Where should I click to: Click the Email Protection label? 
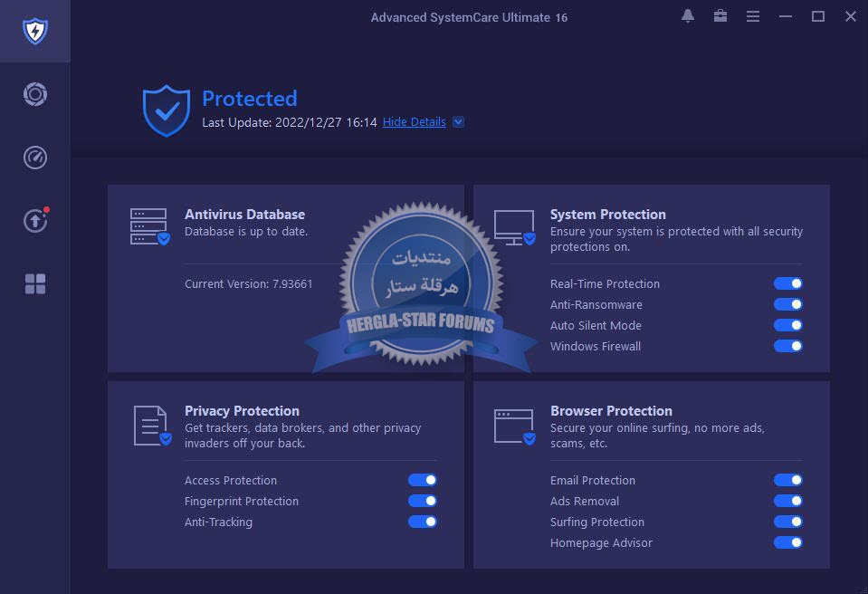click(592, 481)
